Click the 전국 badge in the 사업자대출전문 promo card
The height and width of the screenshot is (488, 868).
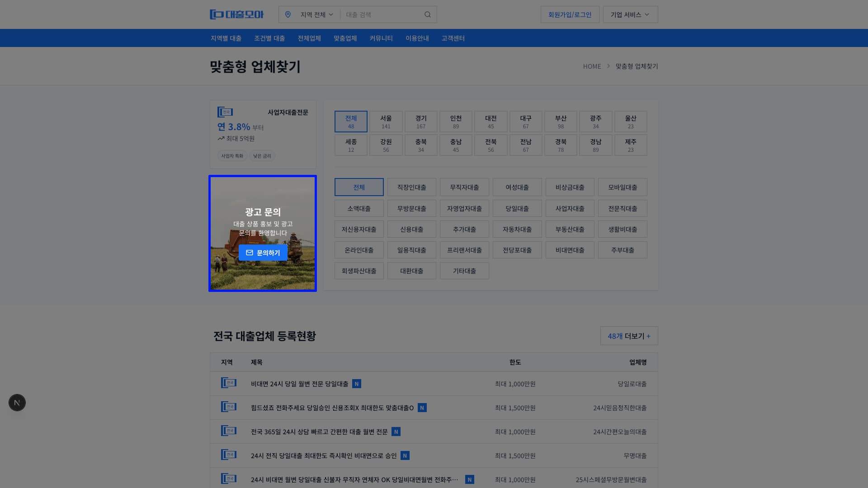[225, 112]
